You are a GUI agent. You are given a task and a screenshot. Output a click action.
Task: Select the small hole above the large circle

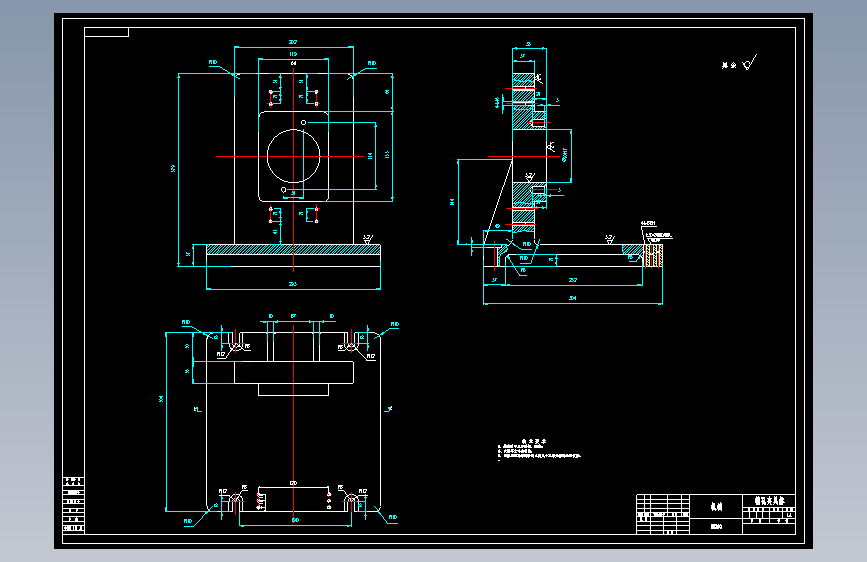pos(303,122)
